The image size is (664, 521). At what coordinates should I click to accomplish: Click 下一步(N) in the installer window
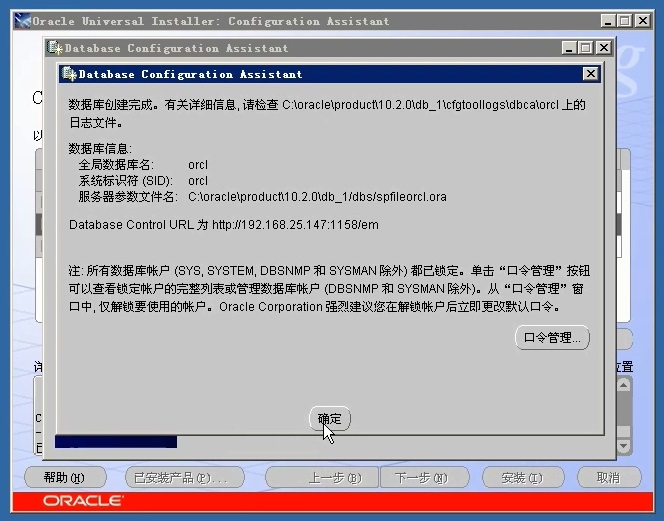[425, 478]
